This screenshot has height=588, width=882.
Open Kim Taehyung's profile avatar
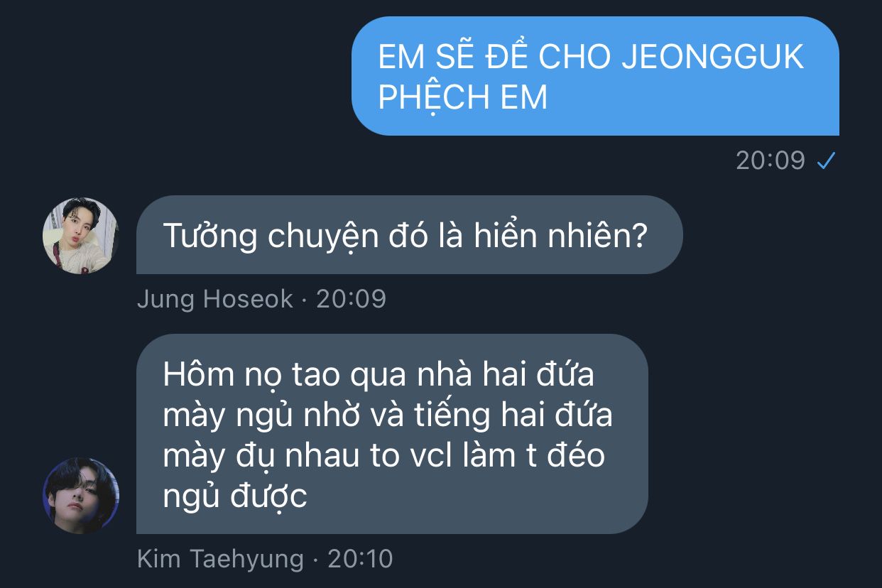click(x=81, y=496)
